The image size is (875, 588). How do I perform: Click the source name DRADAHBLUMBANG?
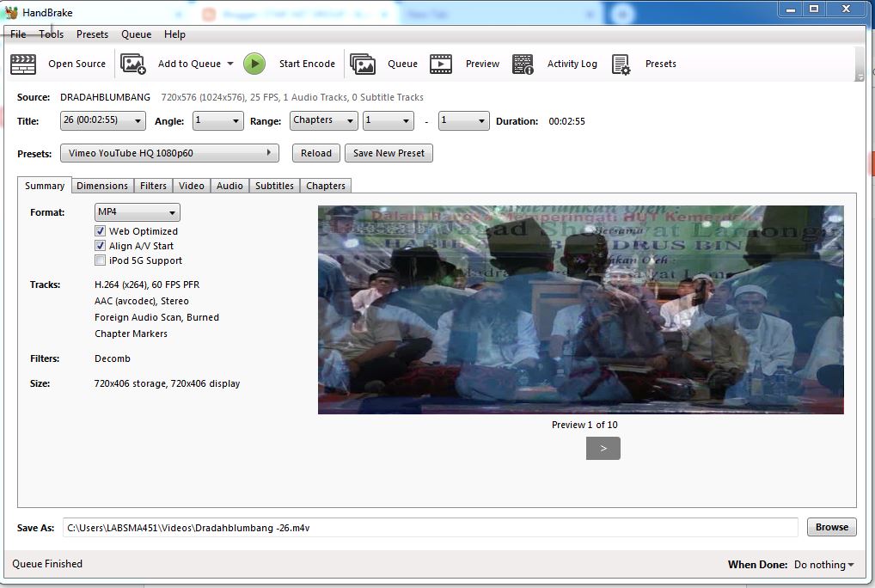click(105, 97)
